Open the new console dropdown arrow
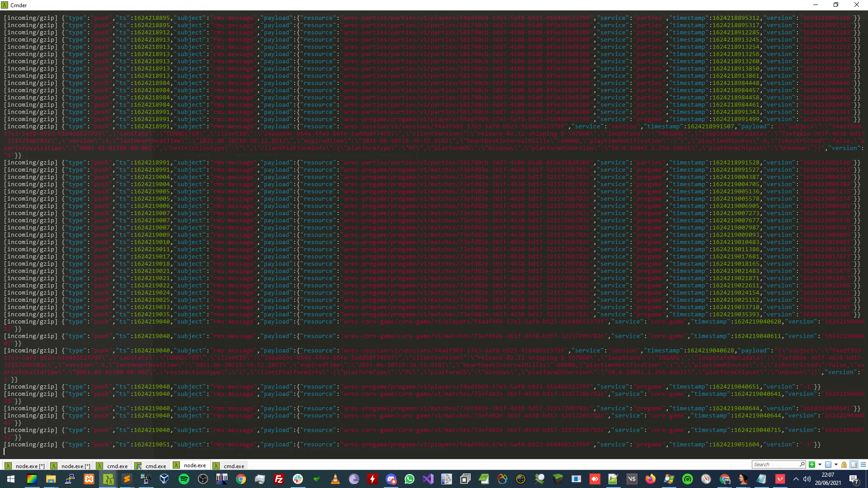Viewport: 868px width, 488px height. [x=820, y=465]
